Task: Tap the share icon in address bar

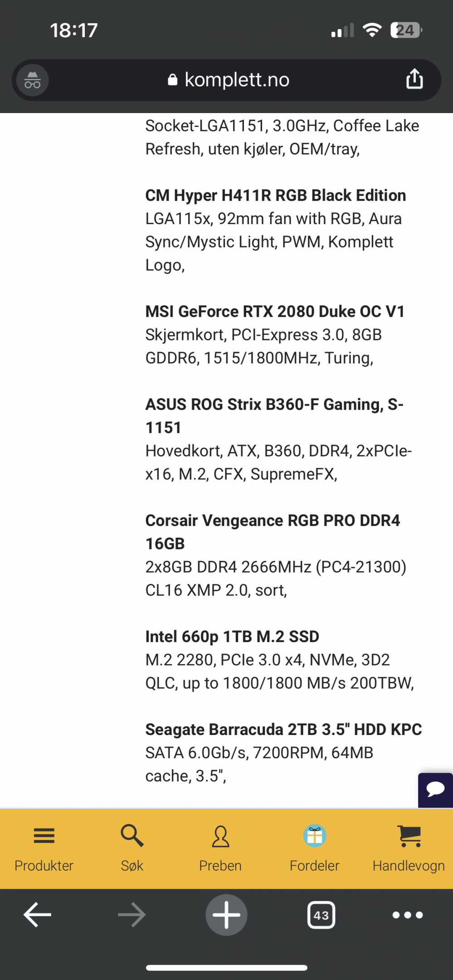Action: 414,79
